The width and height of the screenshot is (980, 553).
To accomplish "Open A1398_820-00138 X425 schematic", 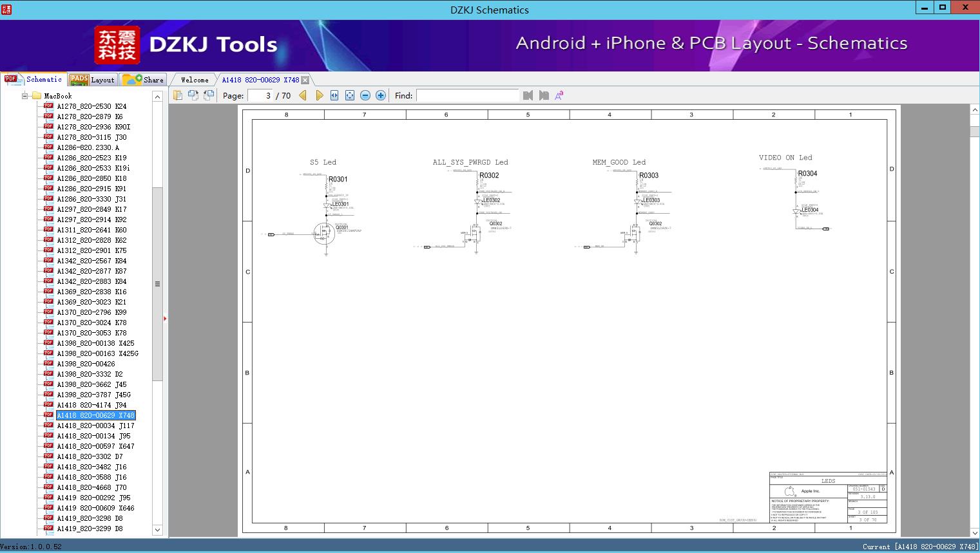I will pyautogui.click(x=95, y=343).
